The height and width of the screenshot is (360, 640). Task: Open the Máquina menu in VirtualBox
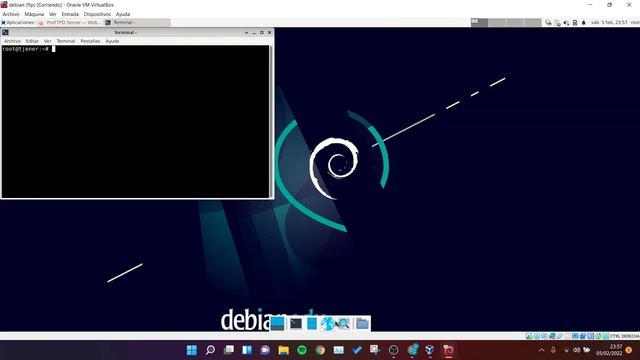[x=34, y=14]
